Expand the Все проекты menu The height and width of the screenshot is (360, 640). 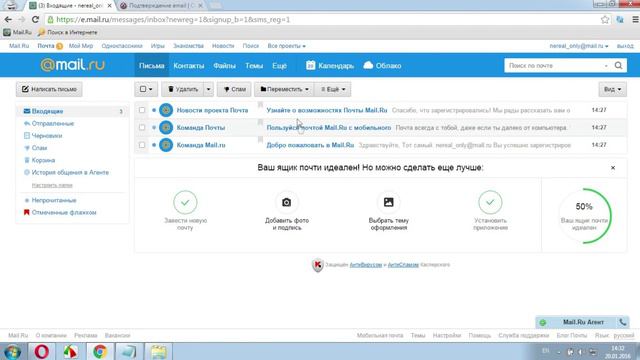(x=287, y=46)
